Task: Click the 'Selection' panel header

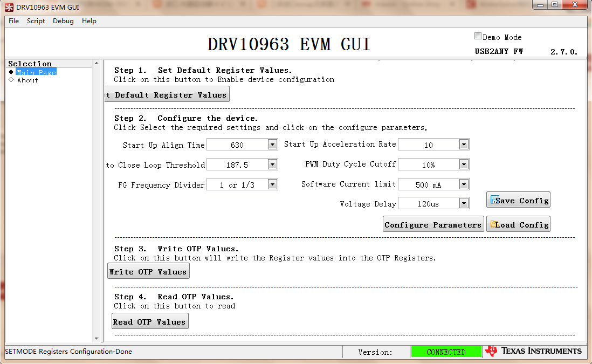Action: [30, 64]
